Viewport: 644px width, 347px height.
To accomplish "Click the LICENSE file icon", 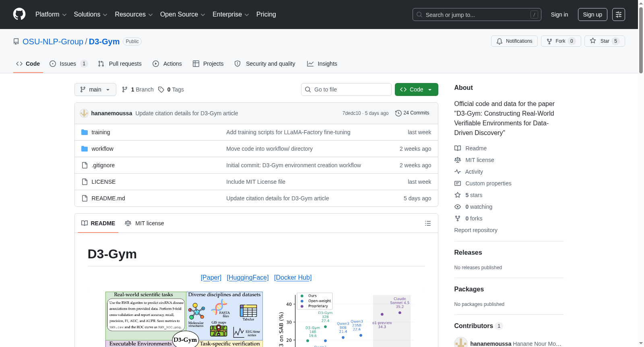I will [x=85, y=182].
